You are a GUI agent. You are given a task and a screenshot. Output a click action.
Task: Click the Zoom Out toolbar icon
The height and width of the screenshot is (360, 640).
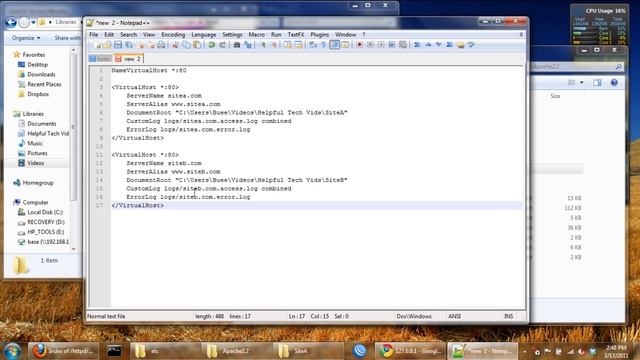(273, 45)
